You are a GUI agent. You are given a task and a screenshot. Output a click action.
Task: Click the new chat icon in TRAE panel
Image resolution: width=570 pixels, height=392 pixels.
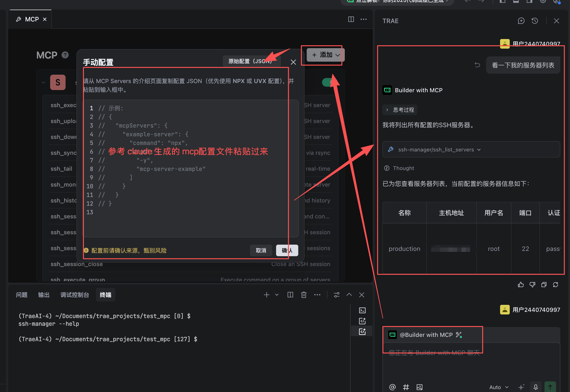(521, 21)
